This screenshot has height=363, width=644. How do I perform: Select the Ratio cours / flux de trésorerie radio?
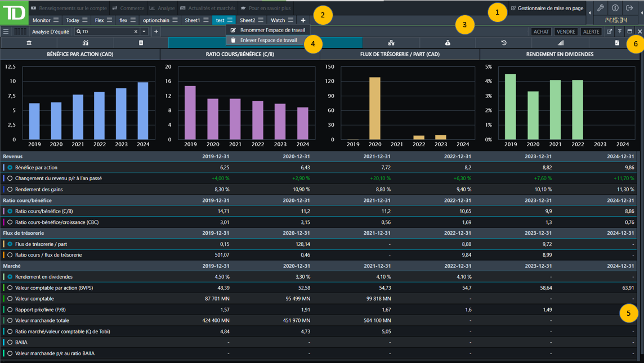pyautogui.click(x=10, y=255)
